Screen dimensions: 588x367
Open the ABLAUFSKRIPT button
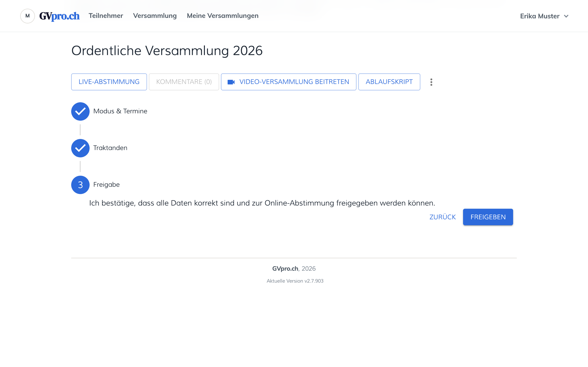click(389, 82)
